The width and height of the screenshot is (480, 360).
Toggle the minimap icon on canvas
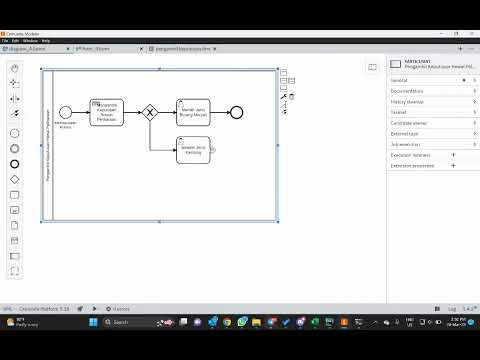372,68
